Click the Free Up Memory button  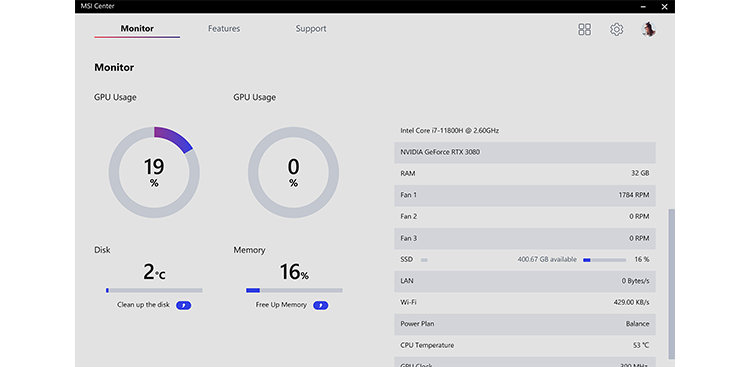click(x=320, y=305)
